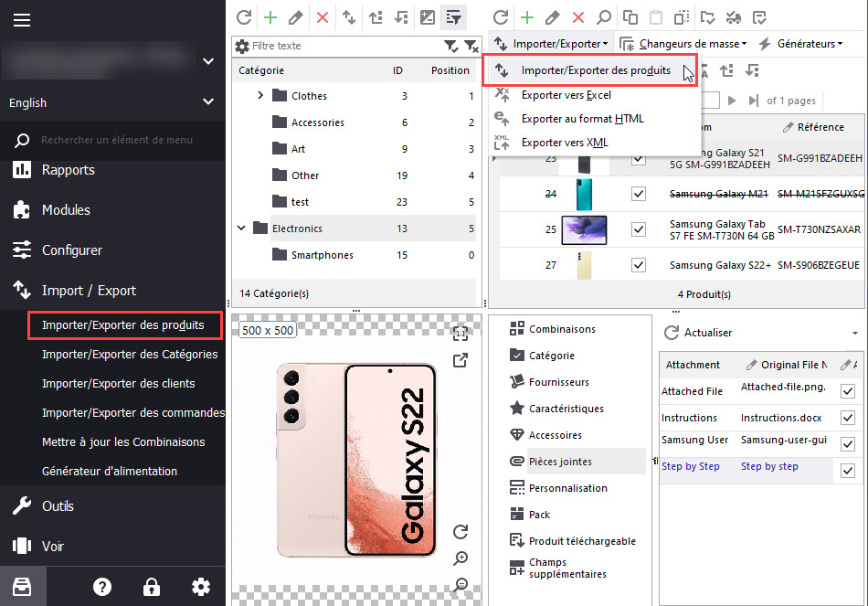868x606 pixels.
Task: Open the Changeurs de masse dropdown
Action: (683, 44)
